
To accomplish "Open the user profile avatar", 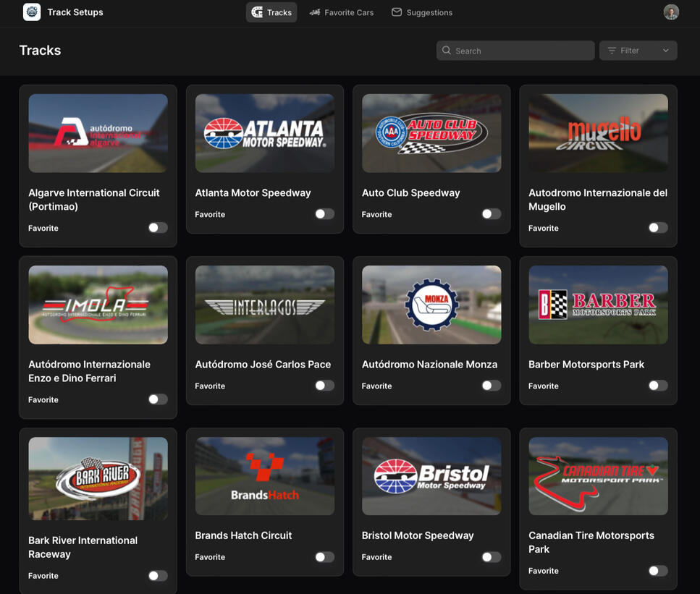I will click(671, 12).
